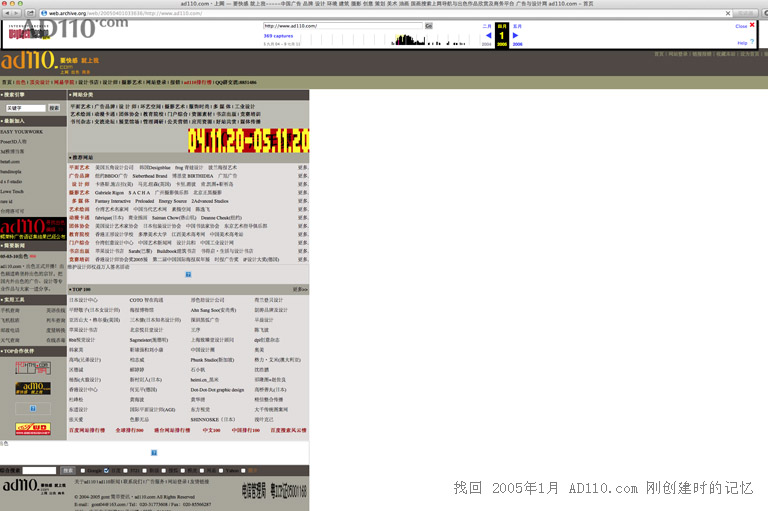Open EASY YOURWORK in the newest additions
Image resolution: width=768 pixels, height=511 pixels.
(x=22, y=132)
